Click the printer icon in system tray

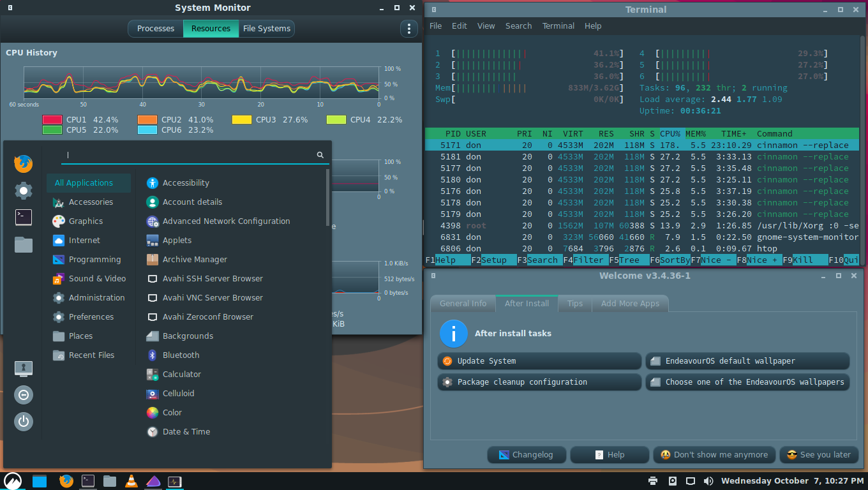tap(652, 481)
